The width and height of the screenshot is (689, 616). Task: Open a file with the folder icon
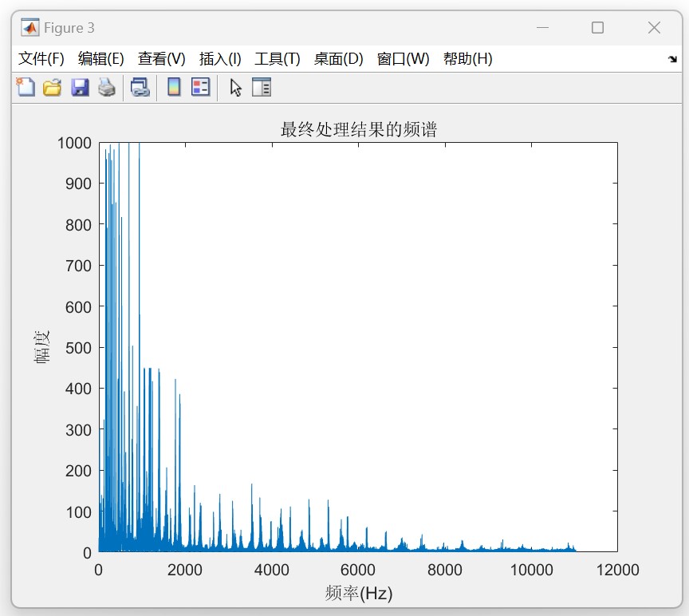coord(53,87)
